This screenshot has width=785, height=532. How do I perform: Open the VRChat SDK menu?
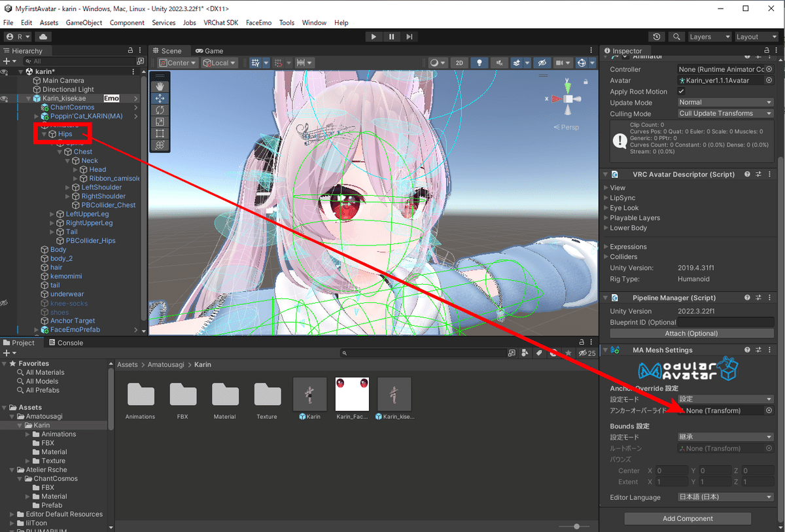click(221, 22)
